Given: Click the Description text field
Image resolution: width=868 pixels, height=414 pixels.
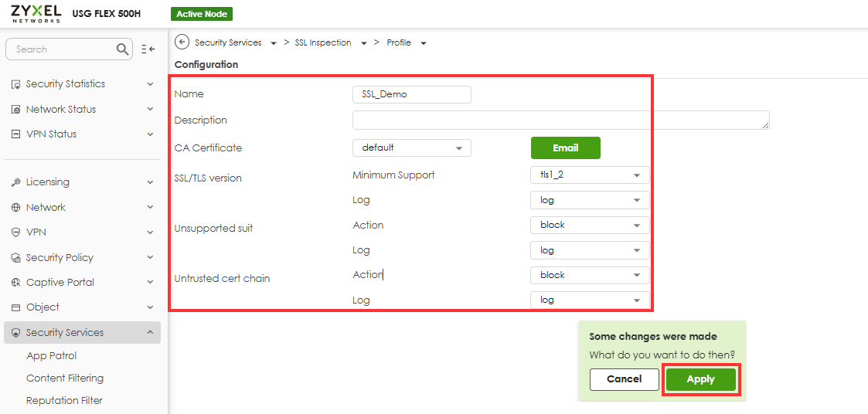Looking at the screenshot, I should pyautogui.click(x=560, y=120).
